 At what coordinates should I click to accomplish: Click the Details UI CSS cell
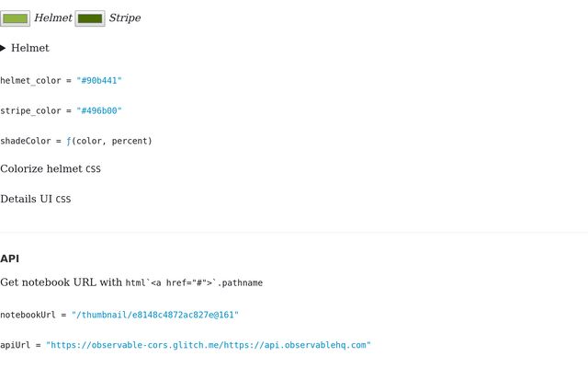click(x=36, y=199)
